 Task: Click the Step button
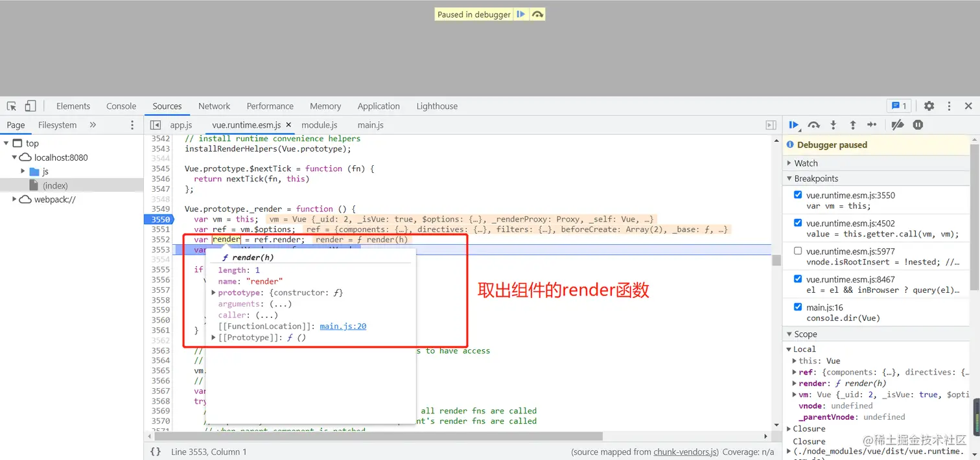click(x=872, y=125)
